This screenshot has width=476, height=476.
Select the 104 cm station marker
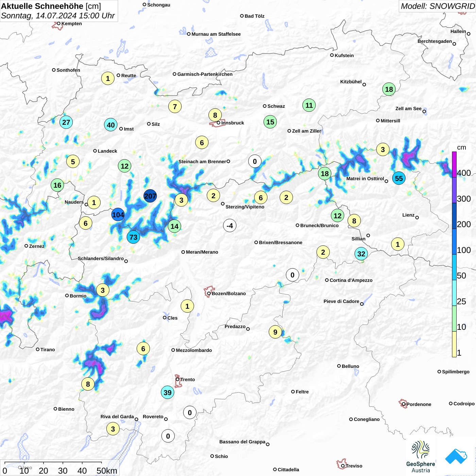point(118,215)
